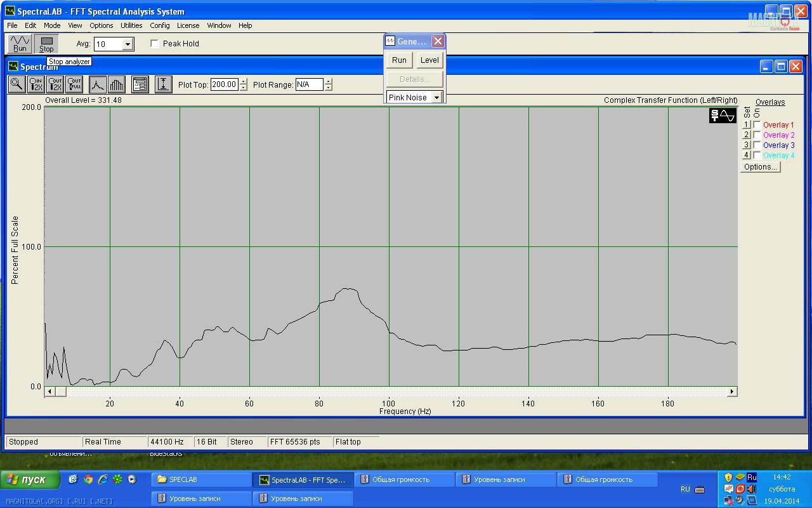Increase Plot Top with up arrow

pyautogui.click(x=244, y=81)
